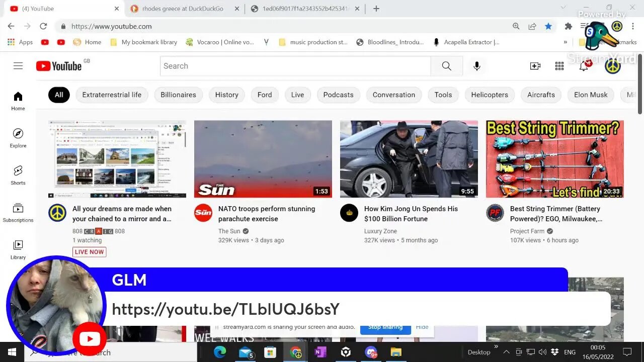Open the YouTube account avatar menu

click(x=612, y=66)
